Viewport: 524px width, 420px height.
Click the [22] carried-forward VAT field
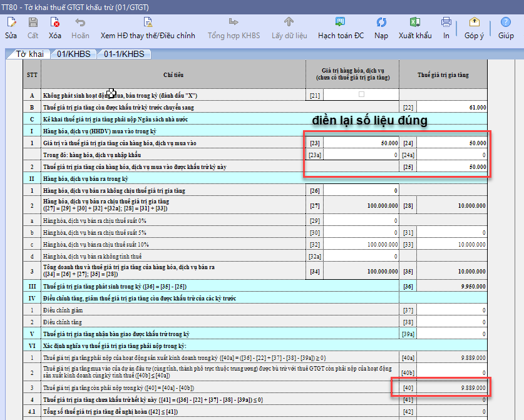451,107
